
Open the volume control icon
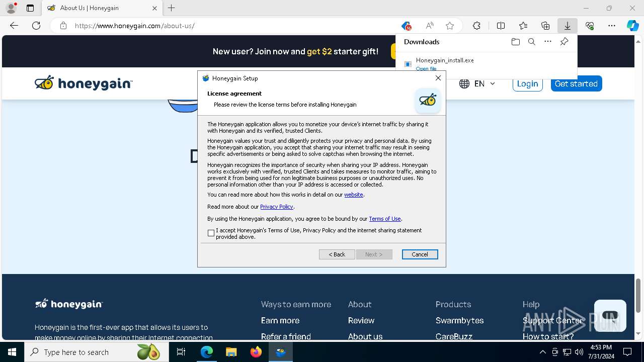point(579,352)
